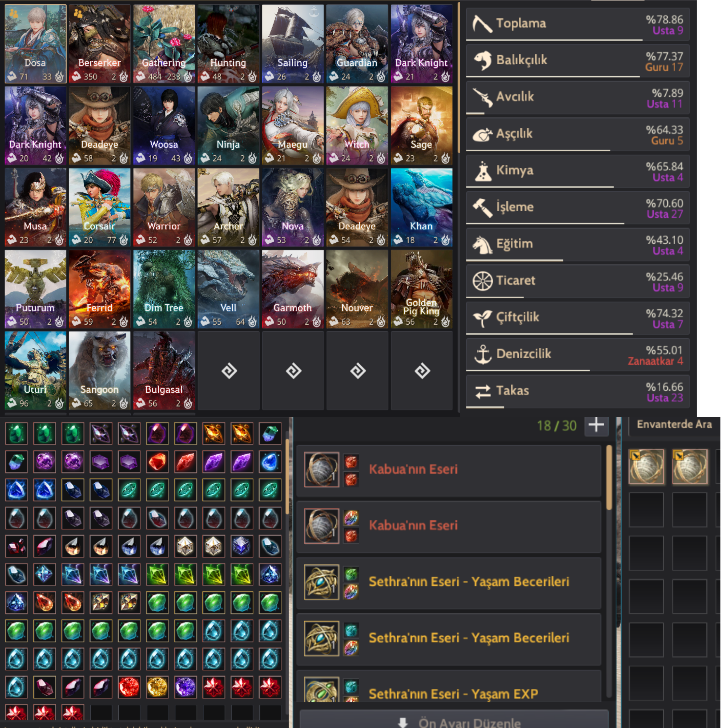Click the preset list scrollbar

(x=609, y=479)
